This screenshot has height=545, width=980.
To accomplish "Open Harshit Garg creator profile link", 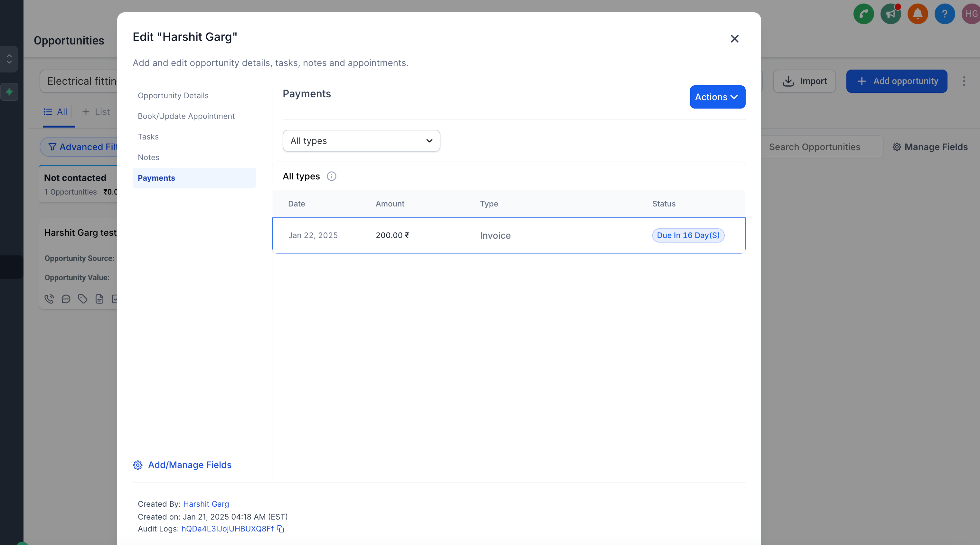I will pyautogui.click(x=206, y=504).
